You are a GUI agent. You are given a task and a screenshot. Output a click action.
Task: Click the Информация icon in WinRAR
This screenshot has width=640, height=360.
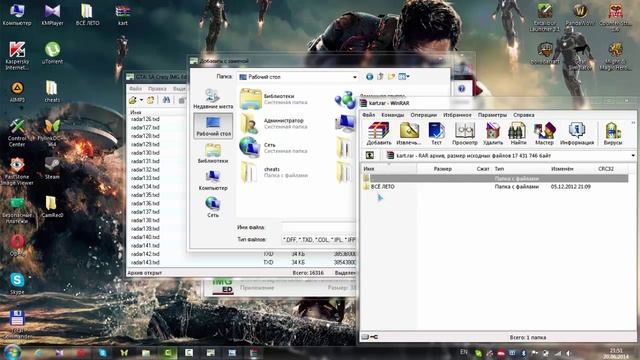[577, 133]
